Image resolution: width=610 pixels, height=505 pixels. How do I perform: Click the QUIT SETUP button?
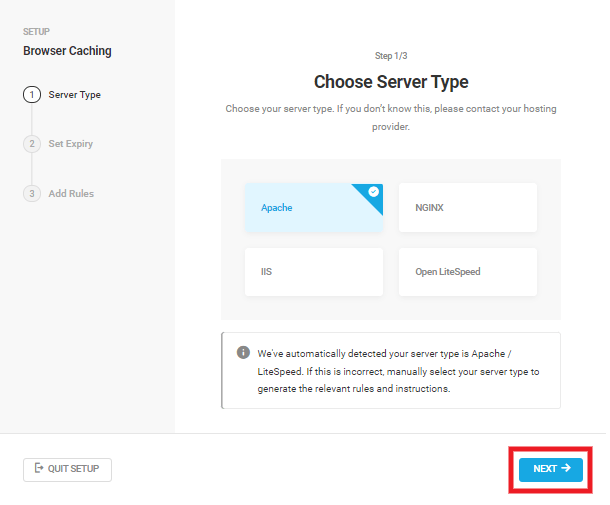coord(67,469)
